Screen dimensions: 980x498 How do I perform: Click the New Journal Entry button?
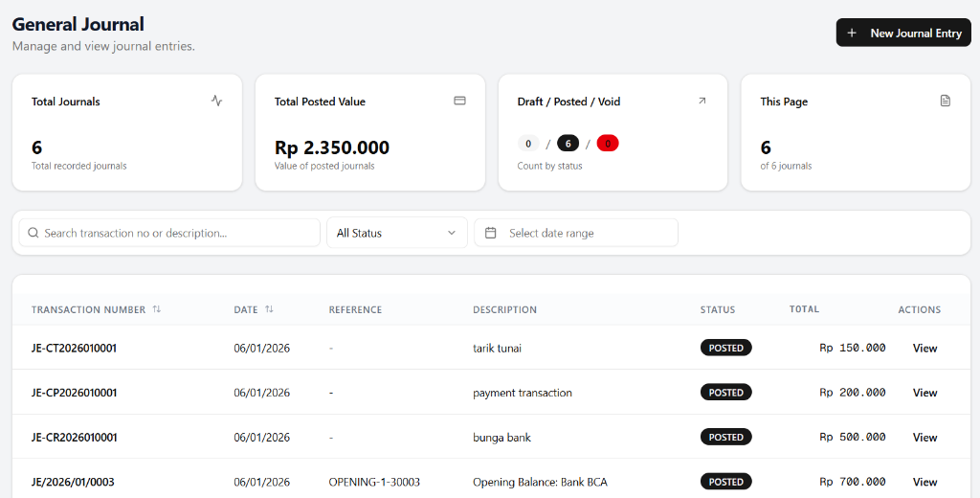point(903,33)
